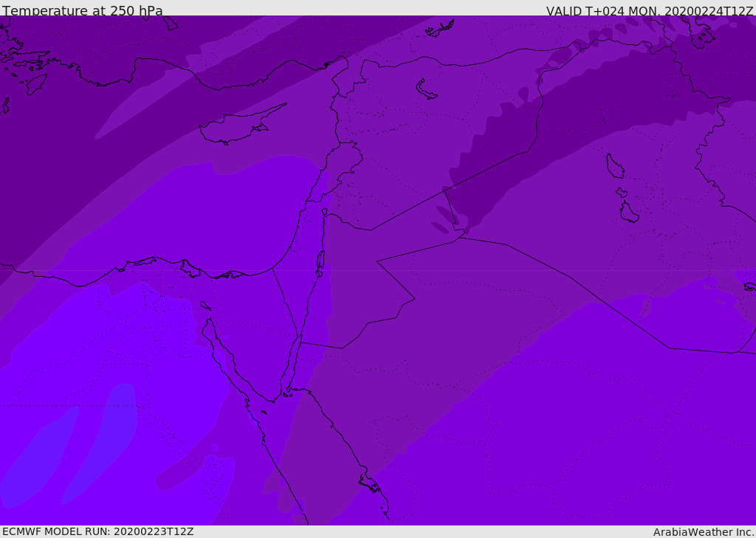Click the "VALID T+024 MON. 20200224T12Z" timestamp
This screenshot has width=756, height=538.
pyautogui.click(x=650, y=11)
